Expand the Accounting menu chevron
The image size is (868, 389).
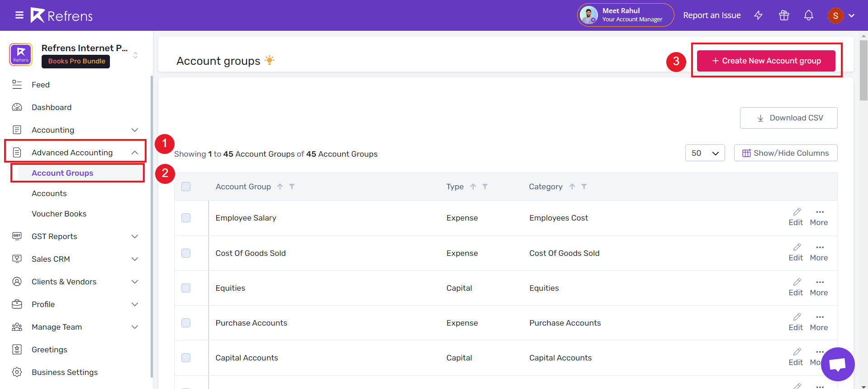coord(135,130)
